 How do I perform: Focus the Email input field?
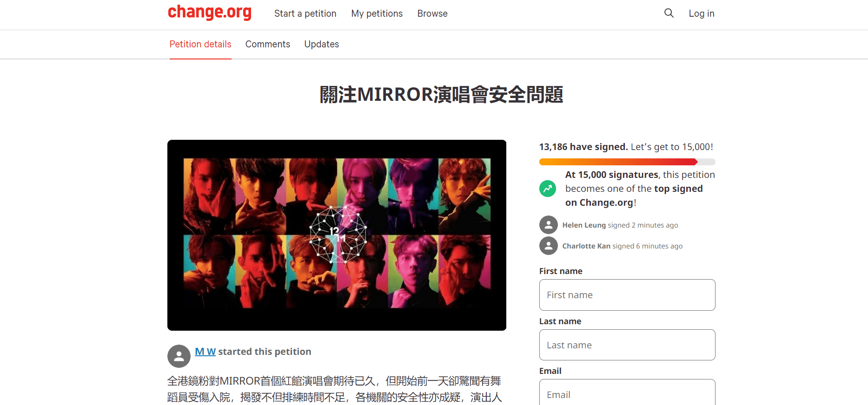pos(627,392)
